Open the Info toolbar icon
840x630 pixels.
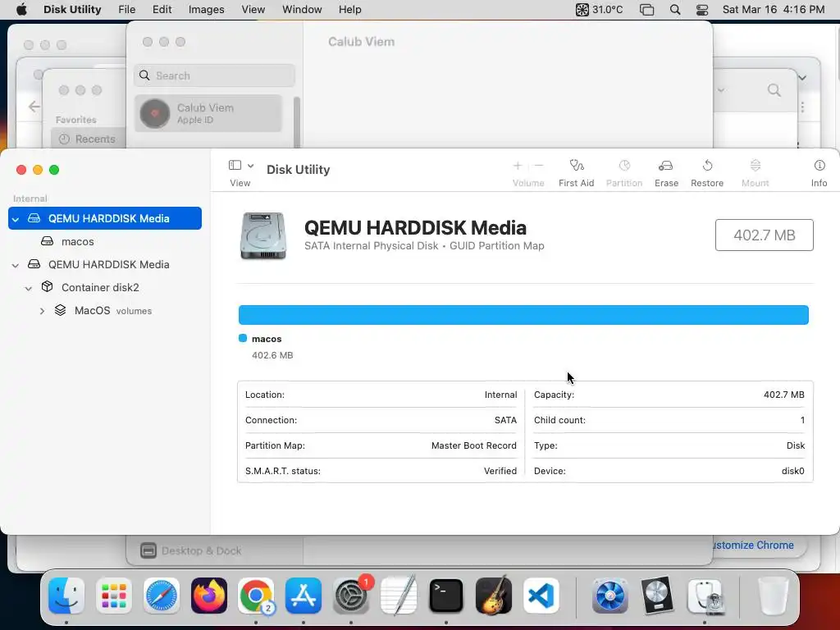[x=819, y=166]
